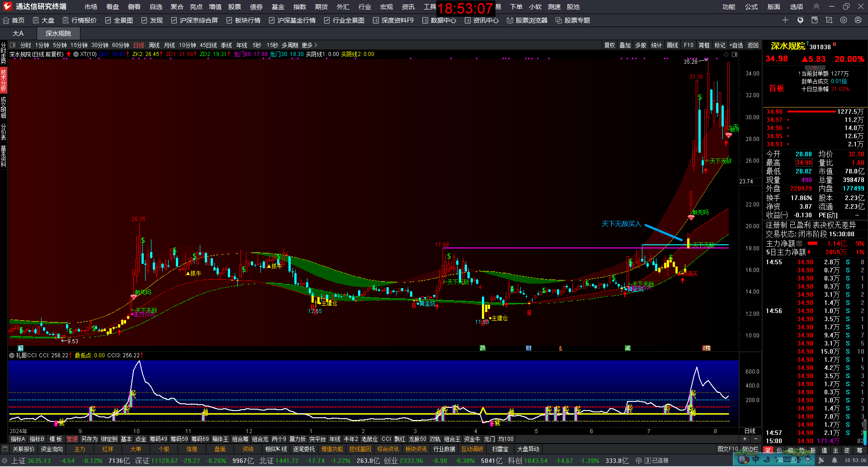Open the user account profile icon
The width and height of the screenshot is (868, 467).
[858, 20]
